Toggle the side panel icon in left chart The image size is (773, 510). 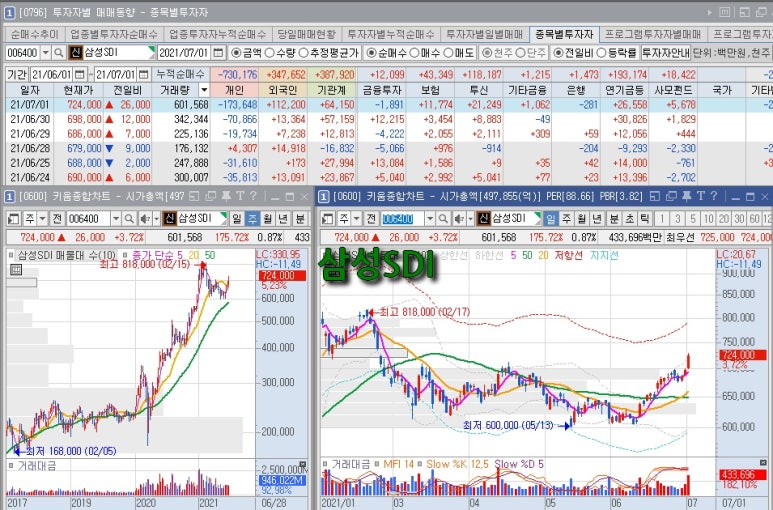13,218
